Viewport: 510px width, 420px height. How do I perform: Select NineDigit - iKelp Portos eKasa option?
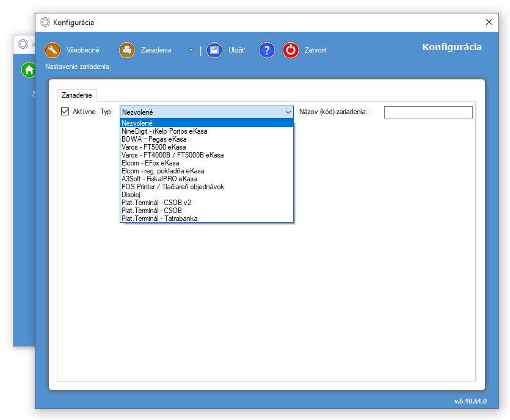point(164,131)
